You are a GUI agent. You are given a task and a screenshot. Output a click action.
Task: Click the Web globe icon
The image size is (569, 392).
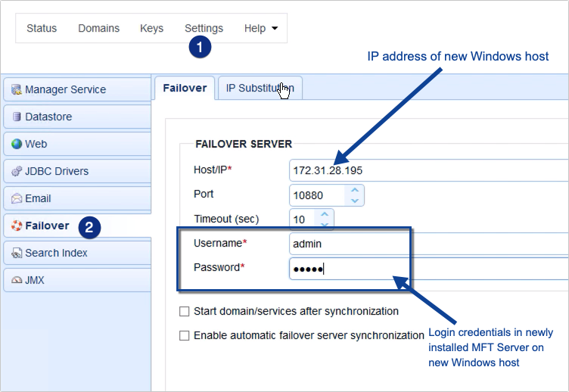coord(17,144)
